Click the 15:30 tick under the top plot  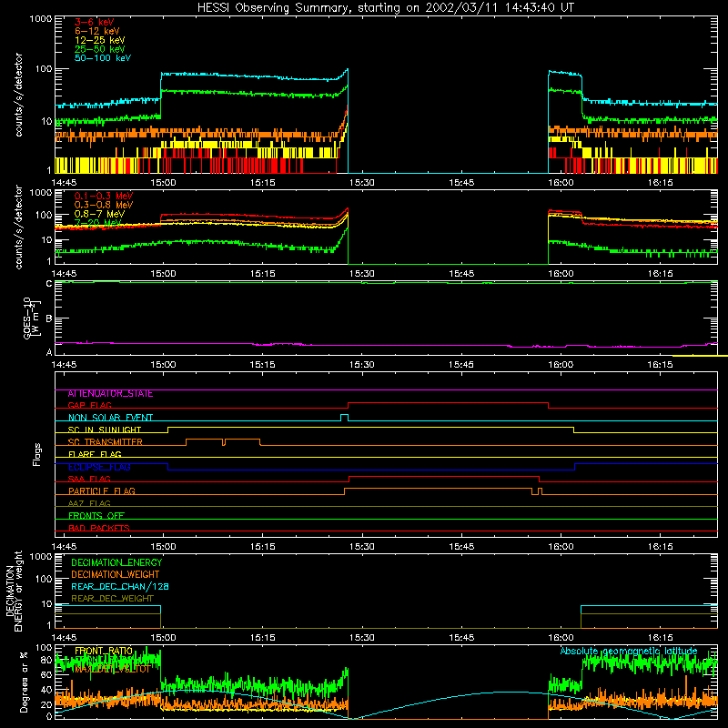pyautogui.click(x=361, y=183)
